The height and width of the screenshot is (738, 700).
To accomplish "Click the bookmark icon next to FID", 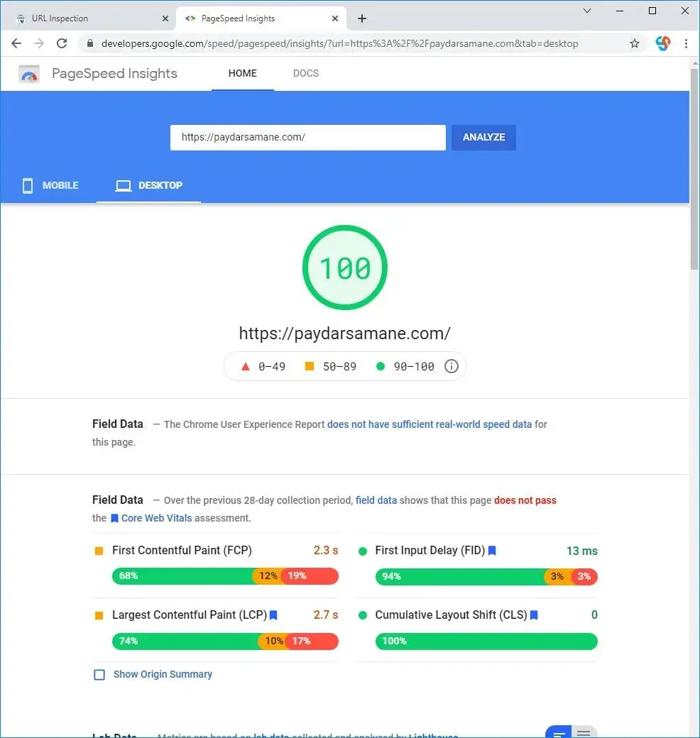I will pyautogui.click(x=492, y=550).
